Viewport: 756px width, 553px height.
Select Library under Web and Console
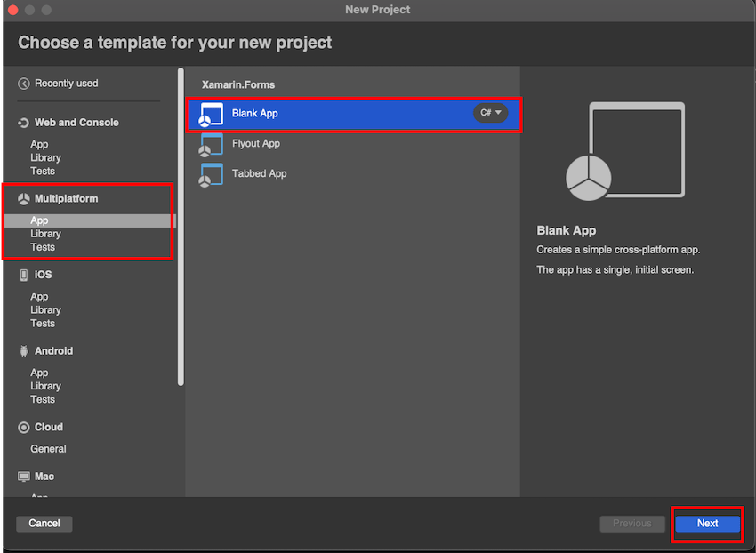click(45, 157)
